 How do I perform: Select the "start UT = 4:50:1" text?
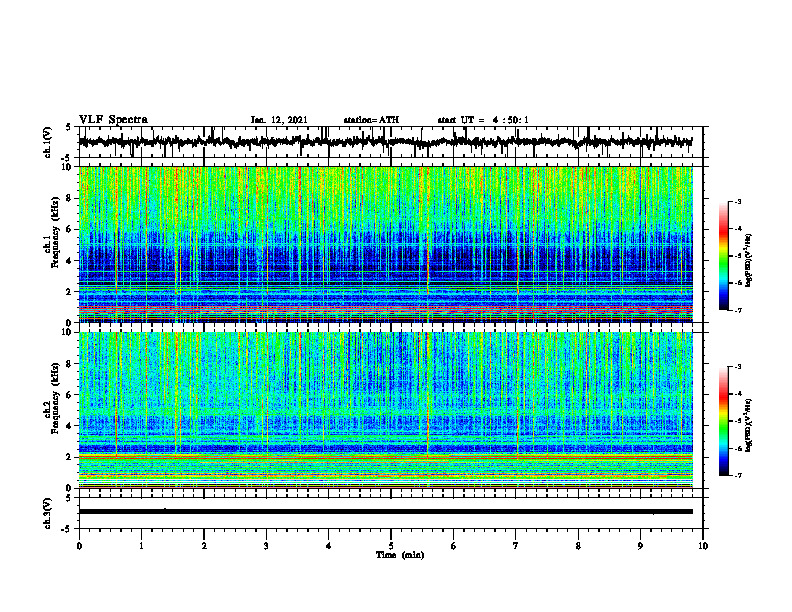point(483,120)
